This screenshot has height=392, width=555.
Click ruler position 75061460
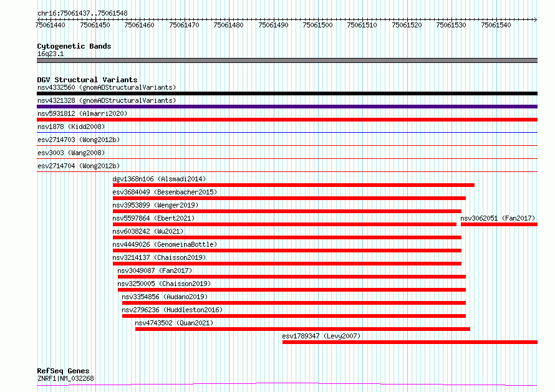(x=140, y=25)
